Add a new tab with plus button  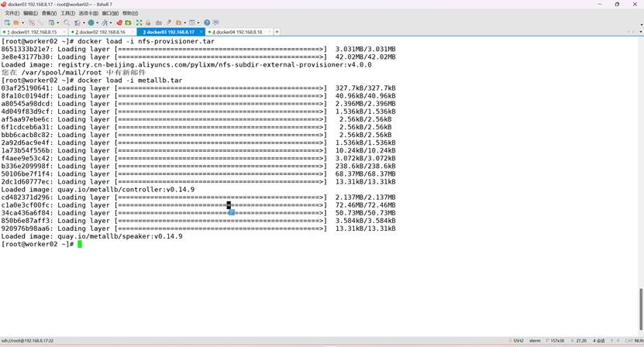click(277, 32)
